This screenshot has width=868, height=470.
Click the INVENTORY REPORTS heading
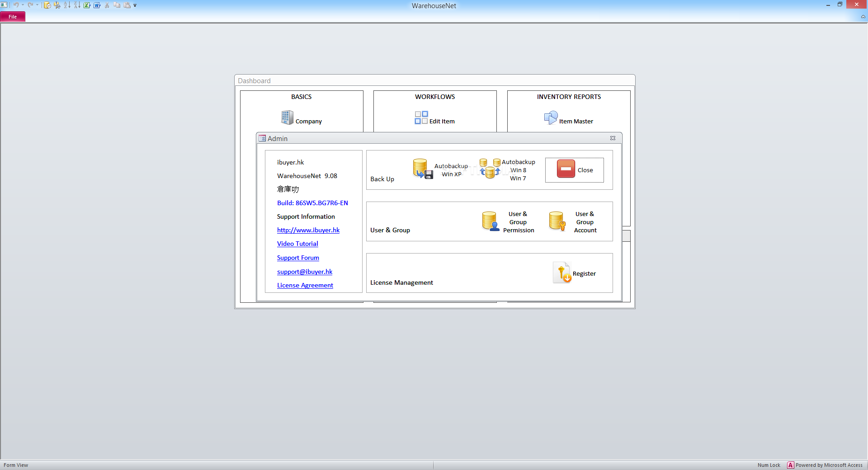pos(569,97)
